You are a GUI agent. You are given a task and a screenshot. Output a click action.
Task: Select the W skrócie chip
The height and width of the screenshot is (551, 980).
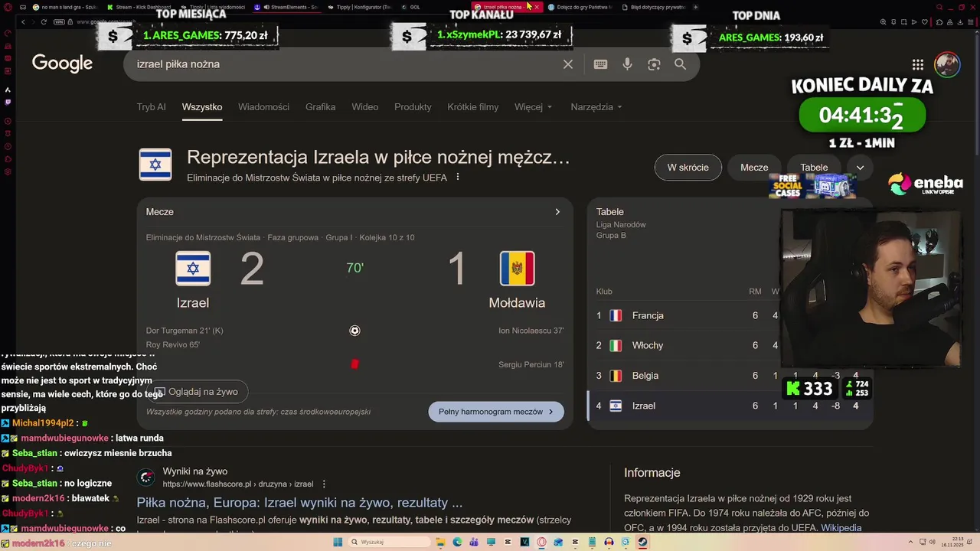coord(688,168)
